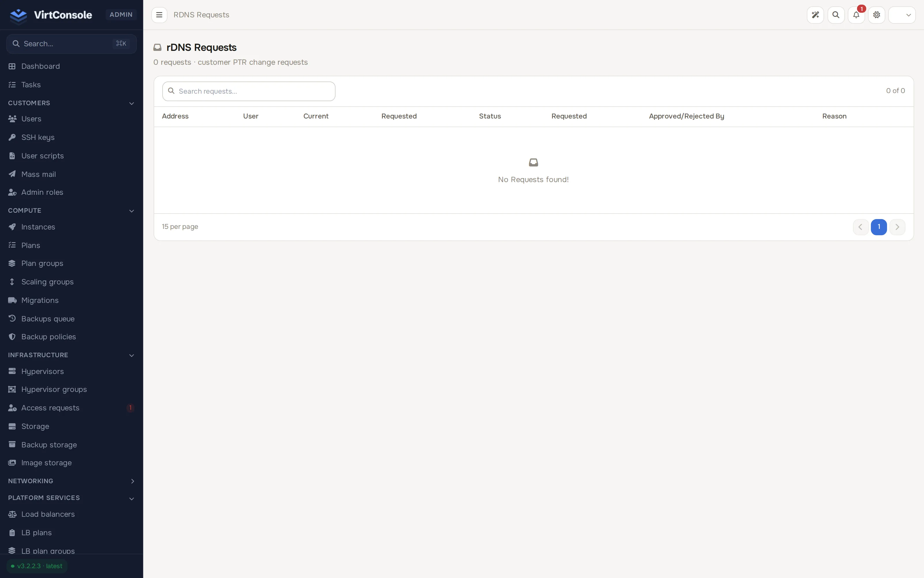The width and height of the screenshot is (924, 578).
Task: Open the notifications bell
Action: click(856, 15)
